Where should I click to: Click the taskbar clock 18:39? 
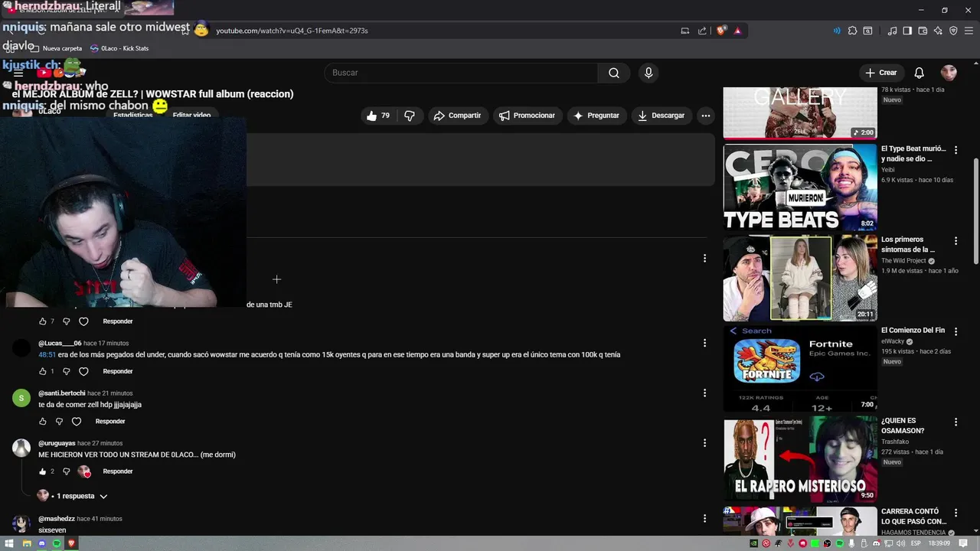pos(939,543)
